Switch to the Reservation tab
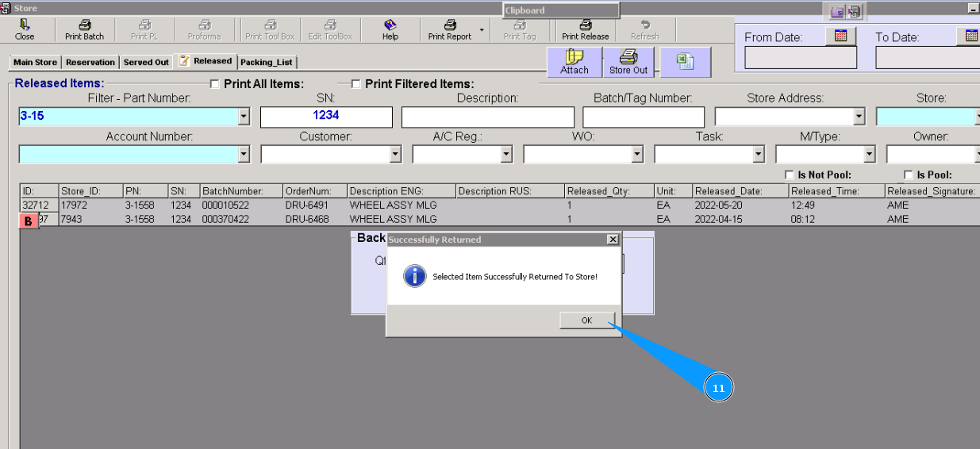Screen dimensions: 980x449 click(x=90, y=62)
